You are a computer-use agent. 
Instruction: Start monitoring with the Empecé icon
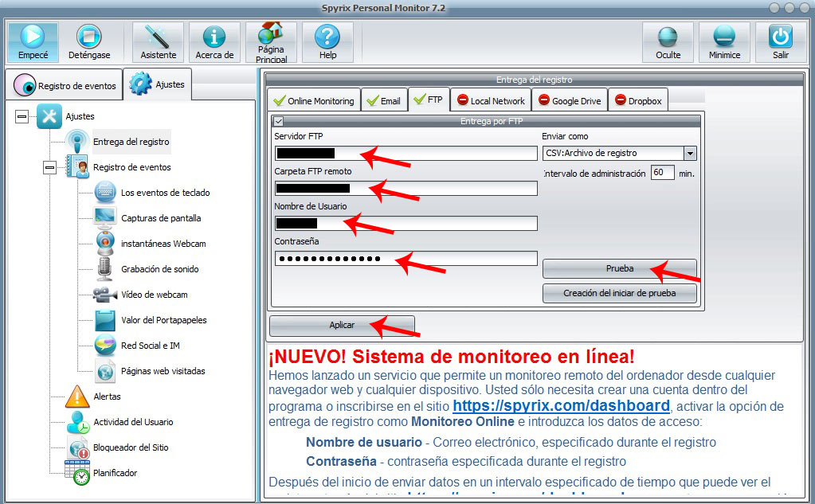(x=33, y=42)
